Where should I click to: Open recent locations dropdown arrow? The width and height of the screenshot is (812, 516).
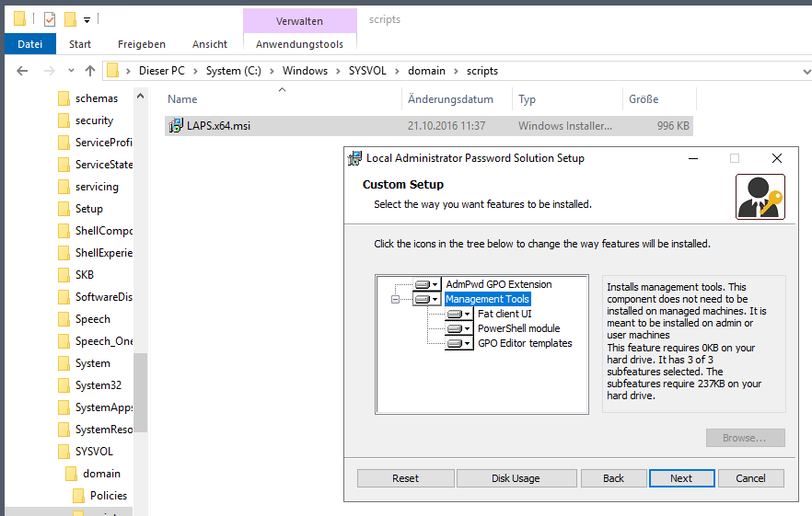(x=71, y=71)
